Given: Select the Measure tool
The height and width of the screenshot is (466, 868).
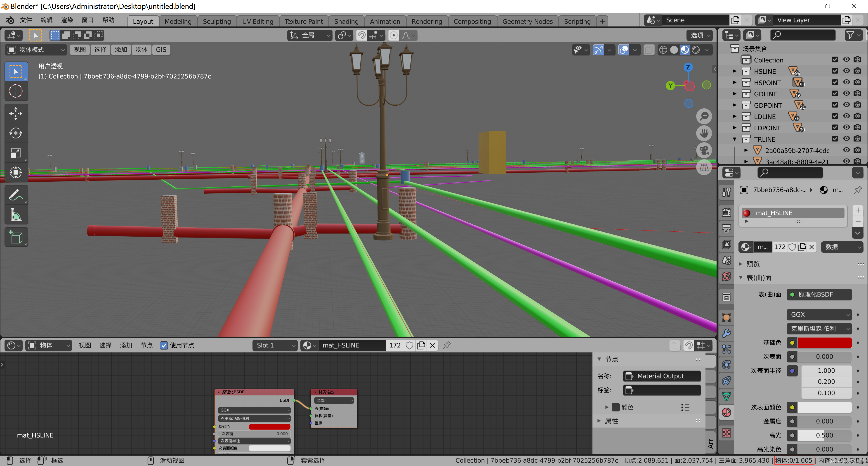Looking at the screenshot, I should click(x=16, y=215).
